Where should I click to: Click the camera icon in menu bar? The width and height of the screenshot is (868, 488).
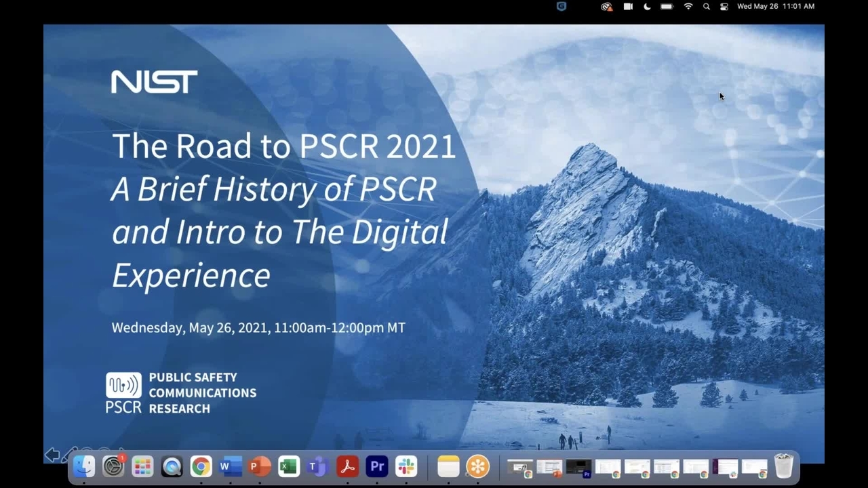coord(628,6)
